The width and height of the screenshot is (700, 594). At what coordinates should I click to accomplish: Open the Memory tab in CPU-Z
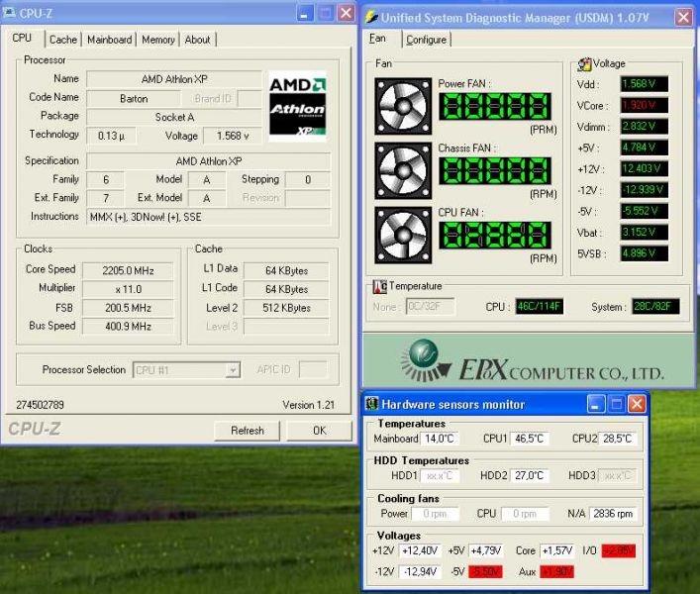click(x=158, y=40)
